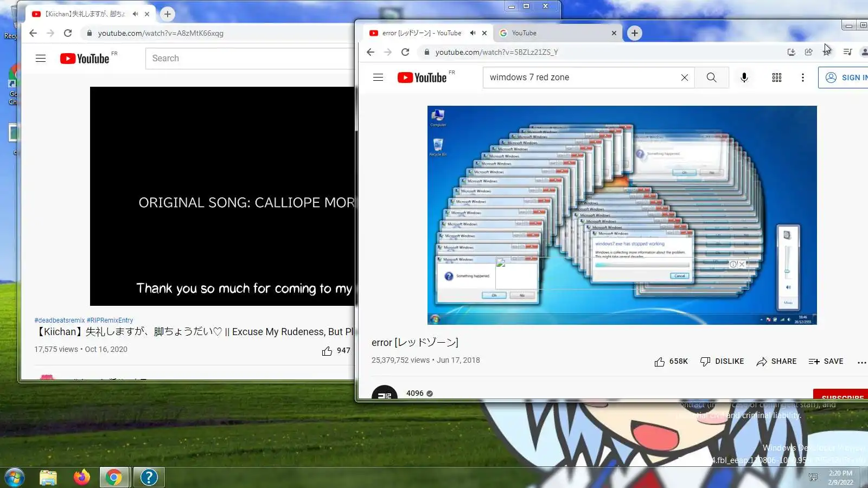
Task: Click the Kiichan video player in back window
Action: [222, 196]
